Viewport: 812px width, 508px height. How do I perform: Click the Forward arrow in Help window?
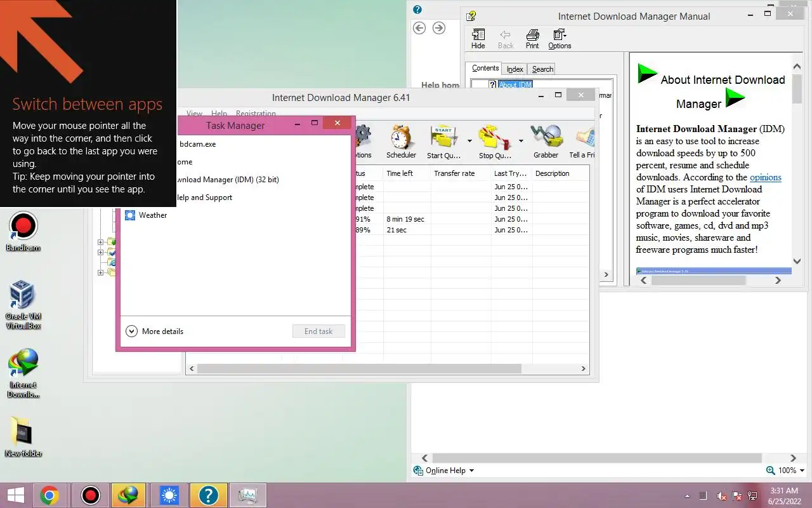(439, 28)
